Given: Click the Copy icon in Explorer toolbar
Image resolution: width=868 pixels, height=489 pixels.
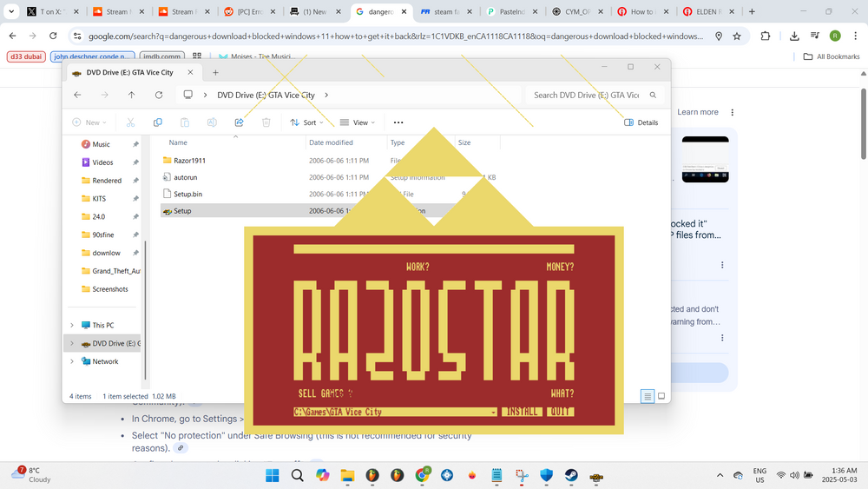Looking at the screenshot, I should point(158,122).
